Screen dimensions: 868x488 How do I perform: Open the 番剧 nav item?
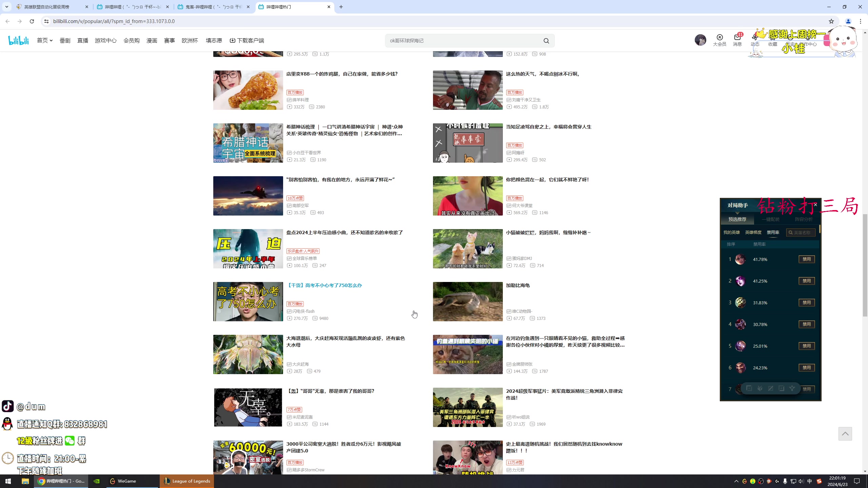[65, 40]
